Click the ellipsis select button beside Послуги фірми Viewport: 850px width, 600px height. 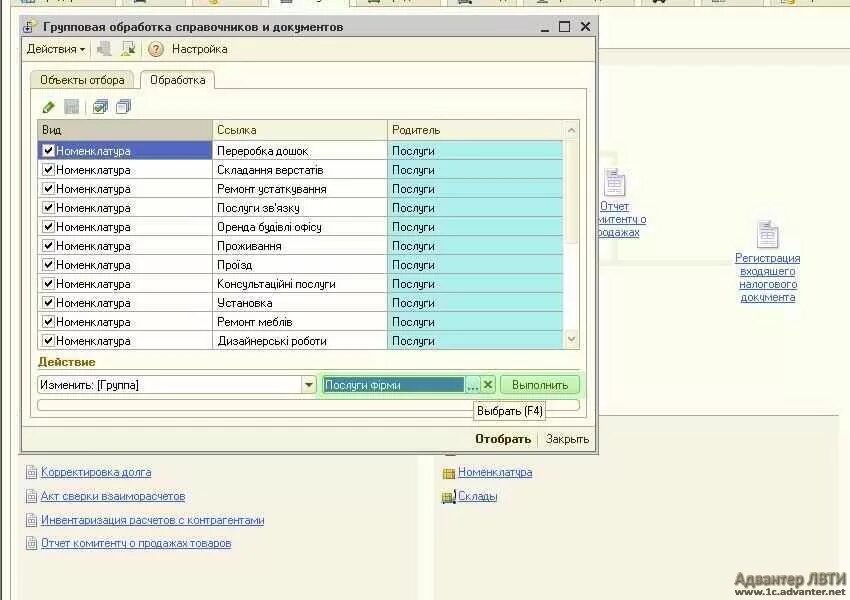coord(473,385)
